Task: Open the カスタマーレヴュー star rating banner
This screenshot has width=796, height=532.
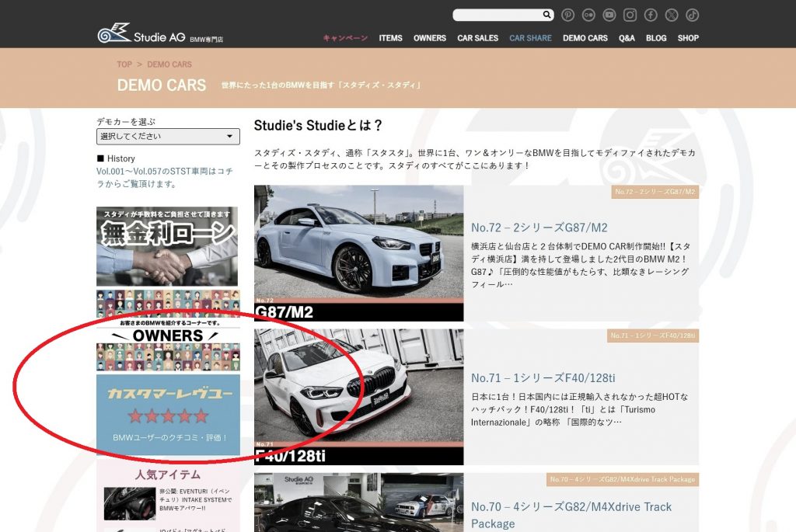Action: pos(168,415)
